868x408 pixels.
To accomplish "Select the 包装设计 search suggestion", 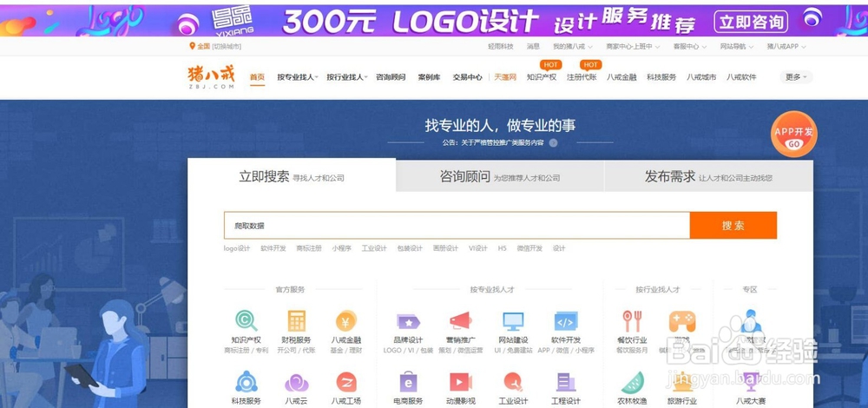I will click(x=410, y=248).
